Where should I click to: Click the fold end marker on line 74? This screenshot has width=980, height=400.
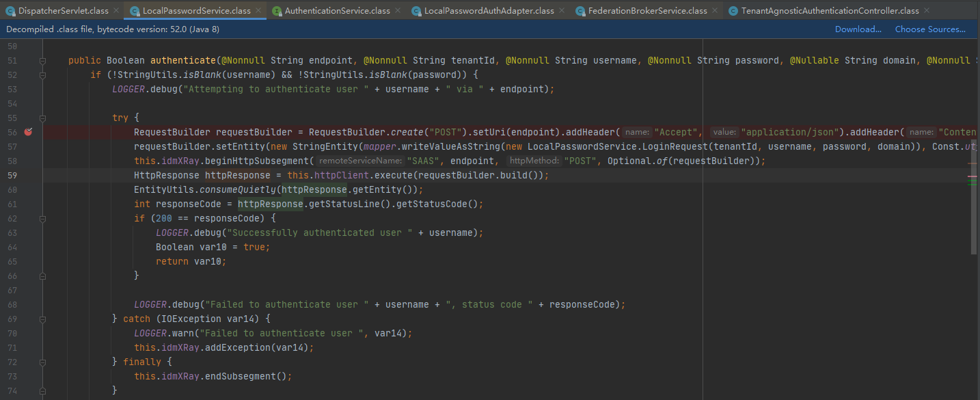click(x=42, y=390)
